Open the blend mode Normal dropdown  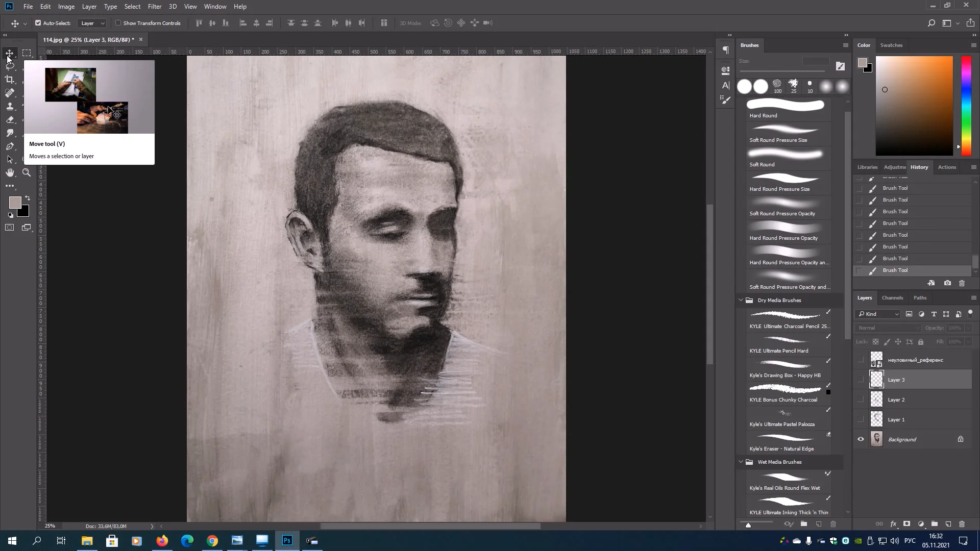(x=888, y=328)
